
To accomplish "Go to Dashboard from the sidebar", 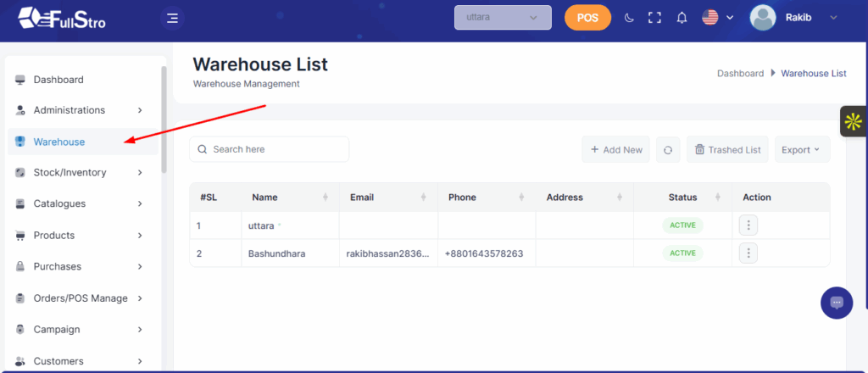I will 58,80.
